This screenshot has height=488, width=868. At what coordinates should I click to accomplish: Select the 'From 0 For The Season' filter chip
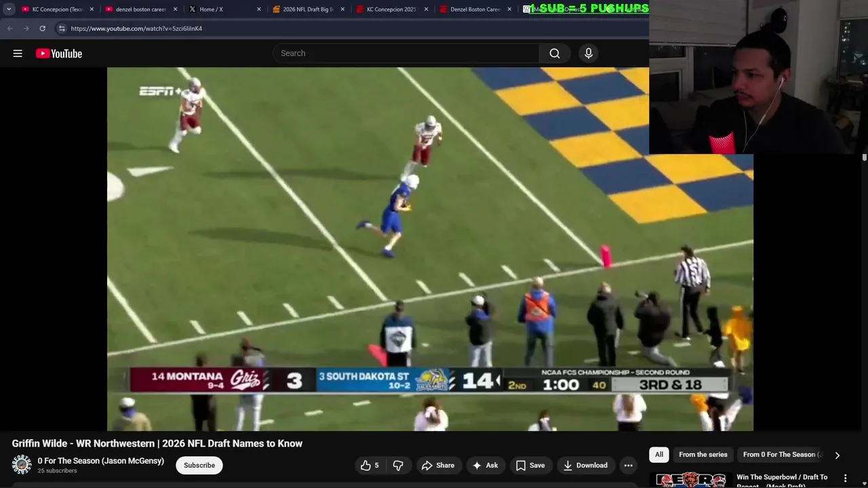pyautogui.click(x=781, y=455)
